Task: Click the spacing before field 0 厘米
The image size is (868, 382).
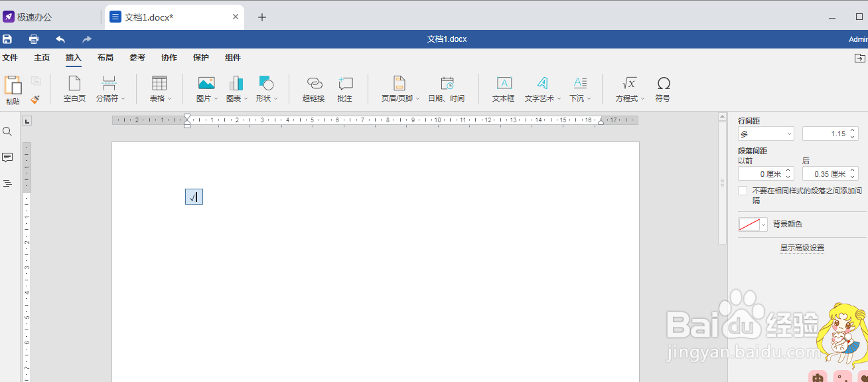Action: [761, 173]
